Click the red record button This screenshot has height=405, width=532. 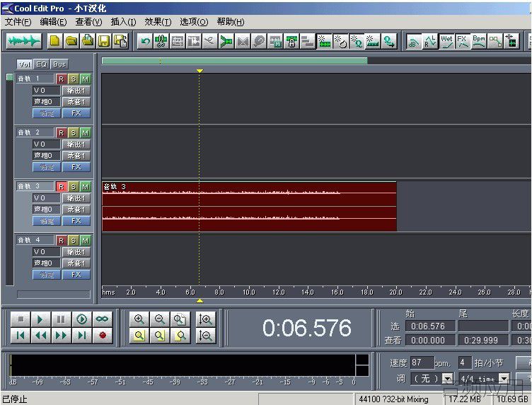(x=102, y=336)
